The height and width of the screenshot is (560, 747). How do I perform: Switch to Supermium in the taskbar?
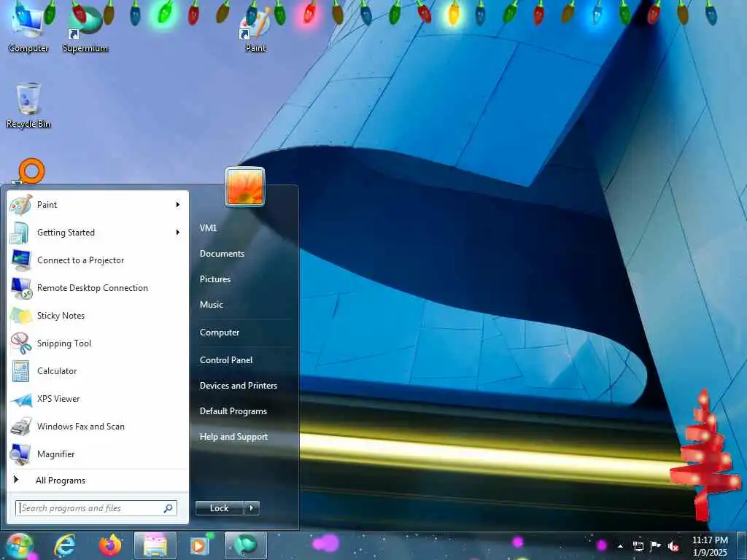246,545
